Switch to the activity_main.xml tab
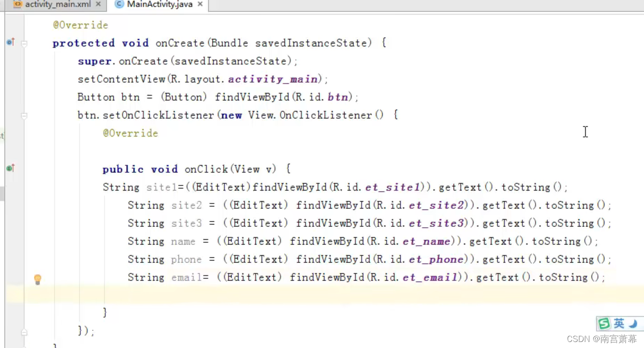Image resolution: width=644 pixels, height=348 pixels. click(58, 4)
